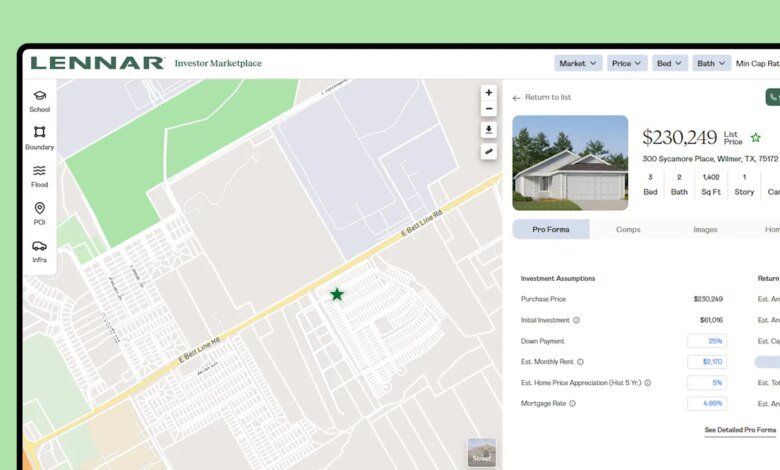This screenshot has width=780, height=470.
Task: Show info for Initial Investment
Action: coord(577,320)
